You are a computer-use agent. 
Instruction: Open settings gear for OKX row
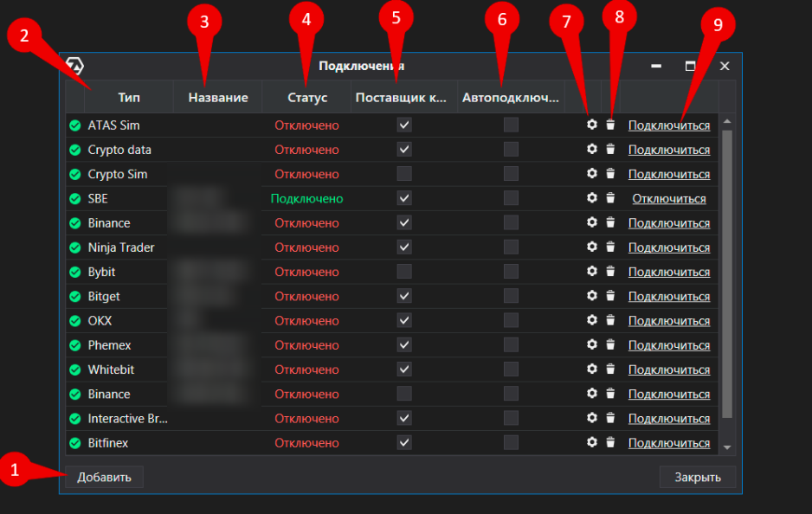point(592,320)
